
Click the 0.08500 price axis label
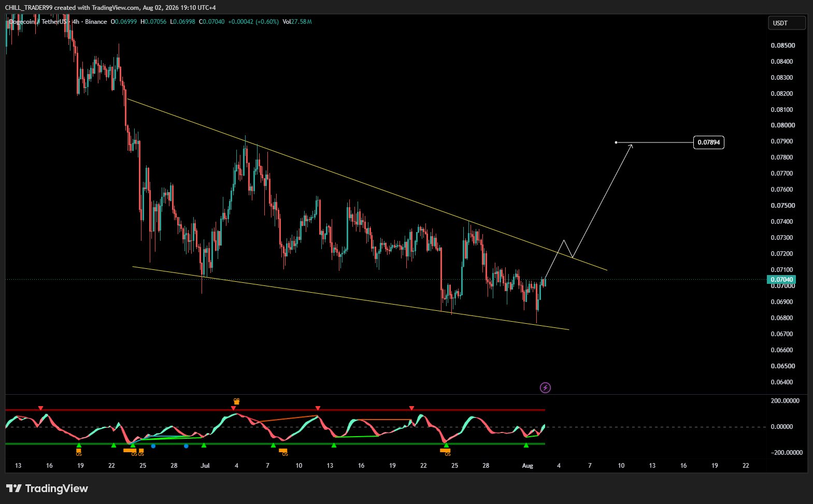coord(782,46)
